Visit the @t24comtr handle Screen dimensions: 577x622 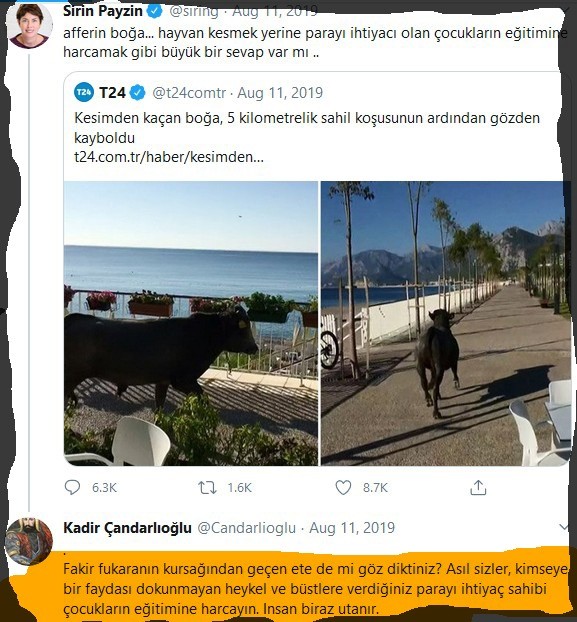(189, 93)
